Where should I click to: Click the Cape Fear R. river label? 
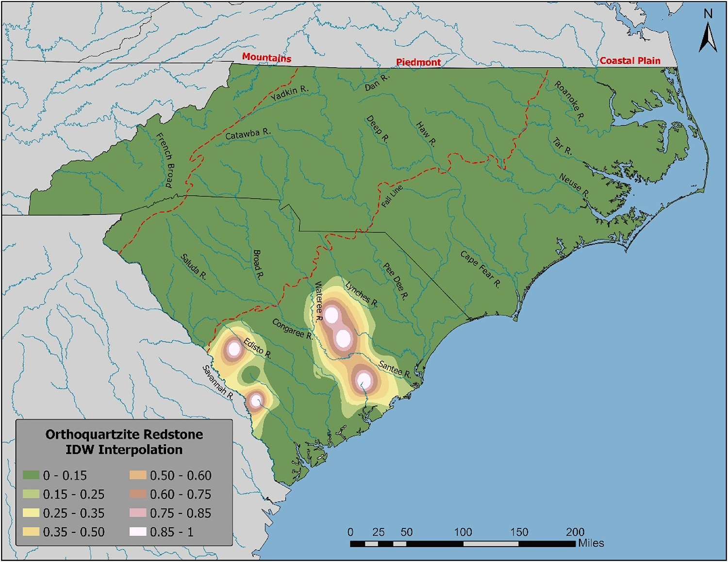(480, 270)
